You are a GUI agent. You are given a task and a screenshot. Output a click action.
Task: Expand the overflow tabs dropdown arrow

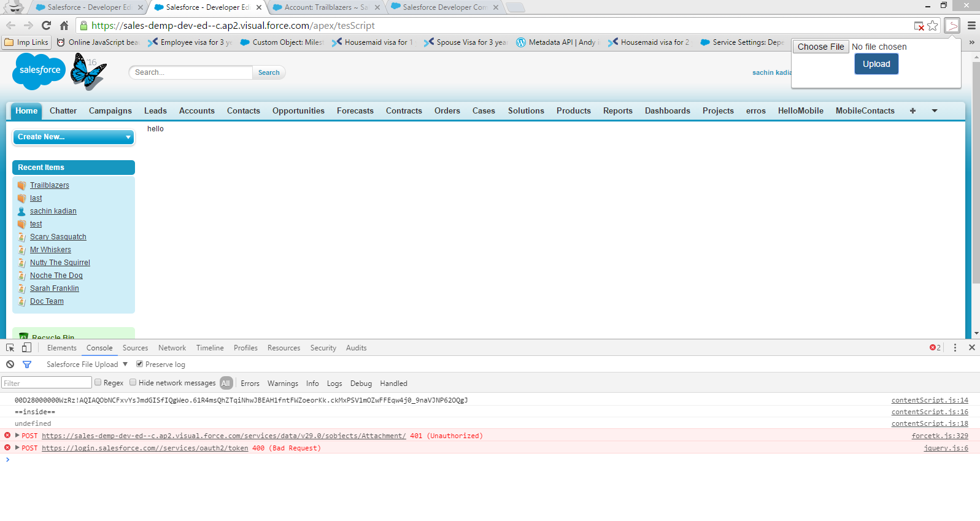pyautogui.click(x=935, y=111)
